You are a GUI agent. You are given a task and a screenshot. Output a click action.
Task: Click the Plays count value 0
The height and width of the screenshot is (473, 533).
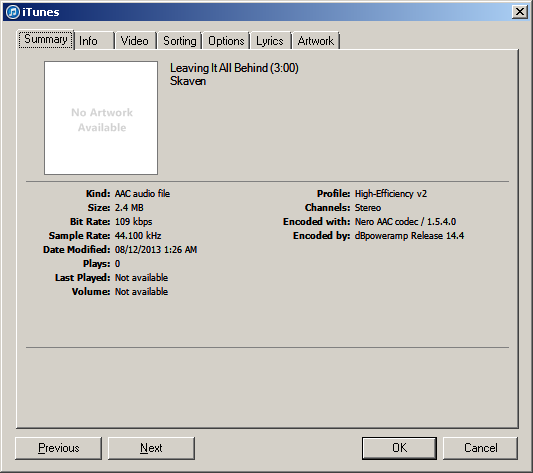point(118,264)
